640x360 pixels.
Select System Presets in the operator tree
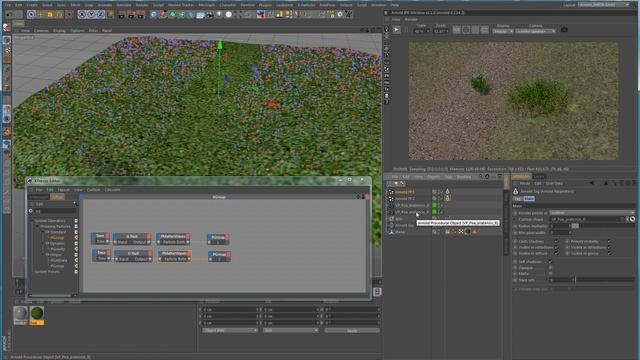coord(47,272)
